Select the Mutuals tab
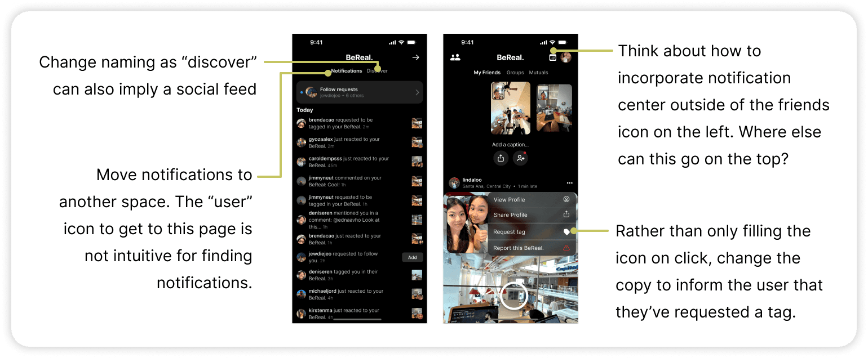This screenshot has height=358, width=868. tap(539, 73)
